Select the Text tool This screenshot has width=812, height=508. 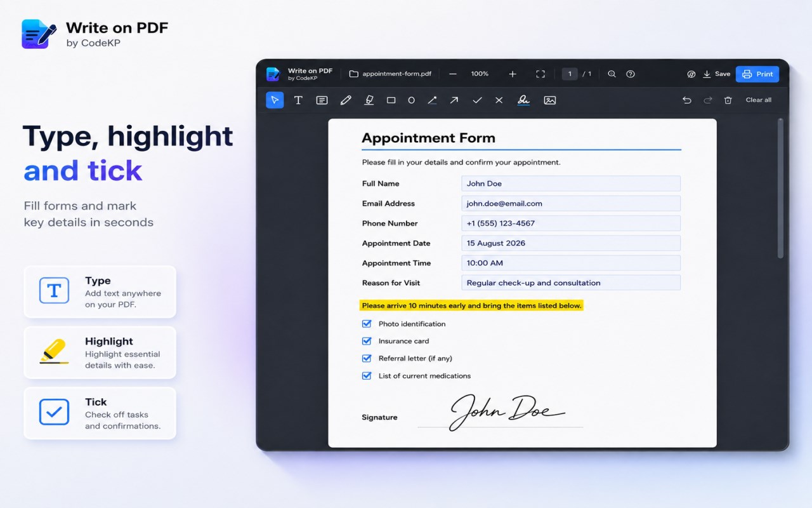(x=298, y=100)
